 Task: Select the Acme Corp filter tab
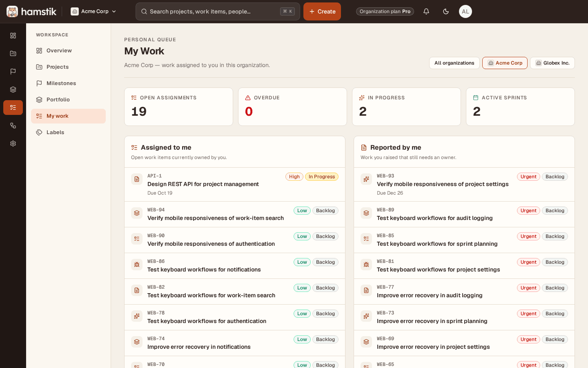pos(505,63)
